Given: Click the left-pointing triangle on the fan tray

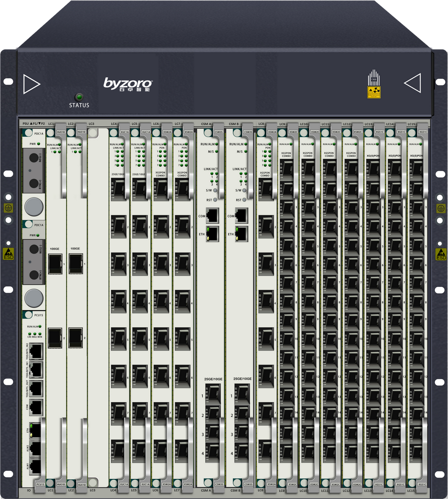Looking at the screenshot, I should [x=412, y=83].
